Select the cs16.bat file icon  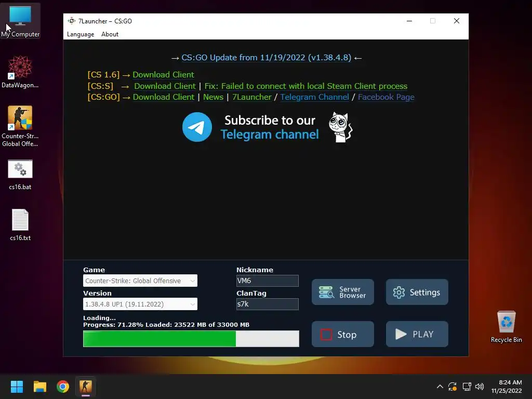20,175
